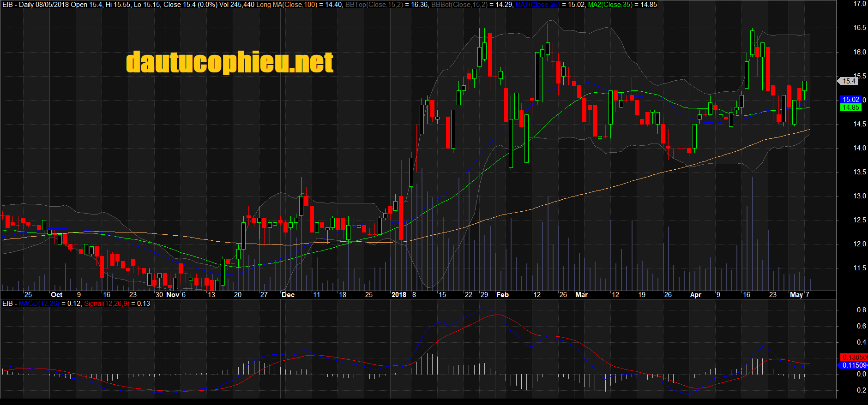The width and height of the screenshot is (868, 405).
Task: Click the green "MA2(Close,35)" indicator label
Action: point(610,5)
